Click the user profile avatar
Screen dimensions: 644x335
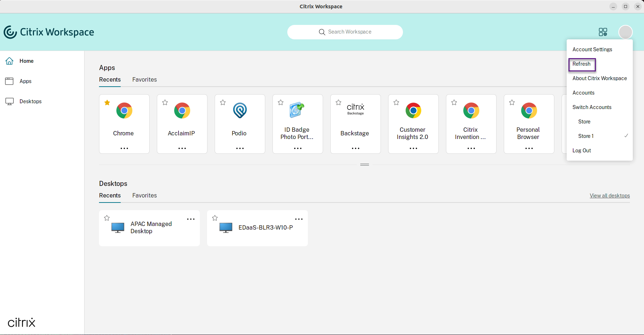click(626, 32)
